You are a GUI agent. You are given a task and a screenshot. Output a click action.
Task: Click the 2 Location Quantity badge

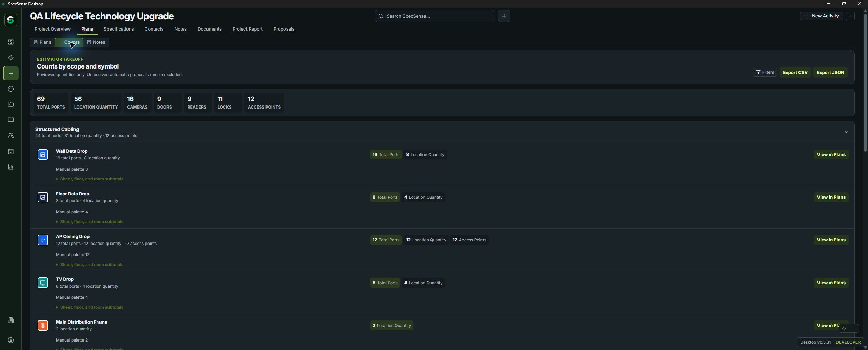392,326
